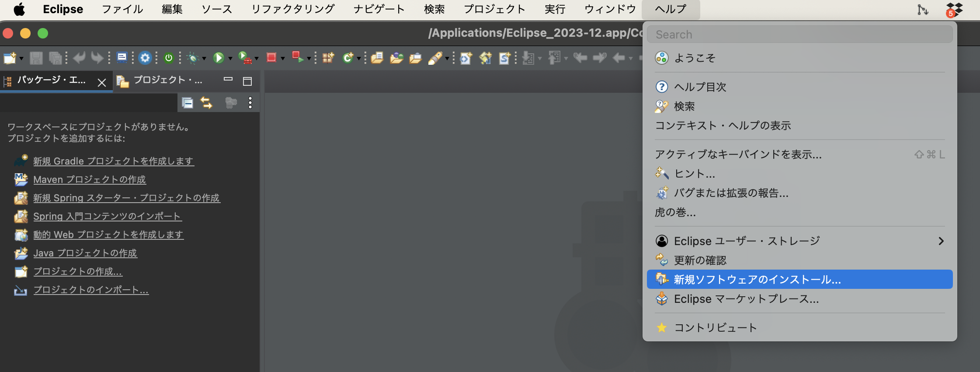Image resolution: width=980 pixels, height=372 pixels.
Task: Open the ファイル menu
Action: tap(122, 9)
